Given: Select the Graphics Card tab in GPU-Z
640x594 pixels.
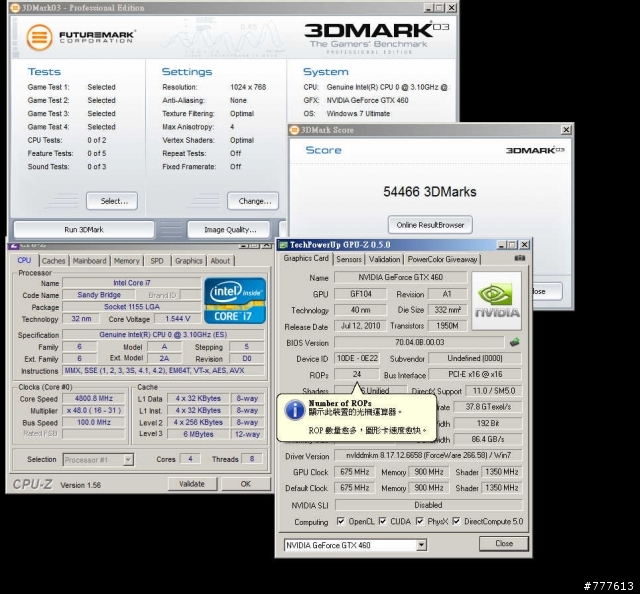Looking at the screenshot, I should tap(306, 258).
